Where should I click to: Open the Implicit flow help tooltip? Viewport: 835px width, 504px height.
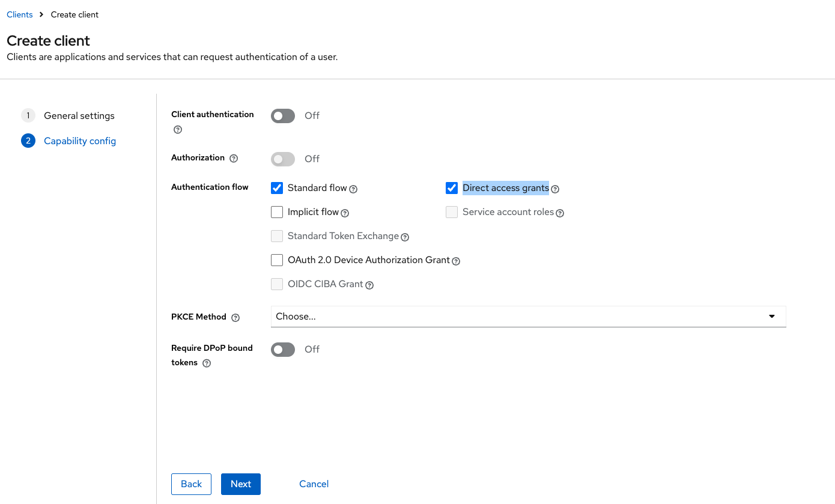pos(344,213)
